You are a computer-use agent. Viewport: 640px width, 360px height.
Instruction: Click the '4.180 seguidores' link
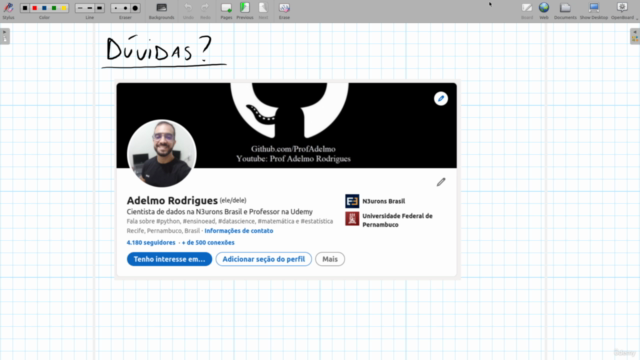coord(151,242)
